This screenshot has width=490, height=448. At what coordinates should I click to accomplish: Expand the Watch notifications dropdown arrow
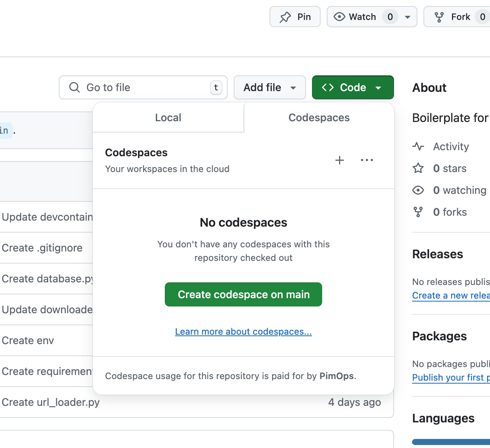[407, 17]
